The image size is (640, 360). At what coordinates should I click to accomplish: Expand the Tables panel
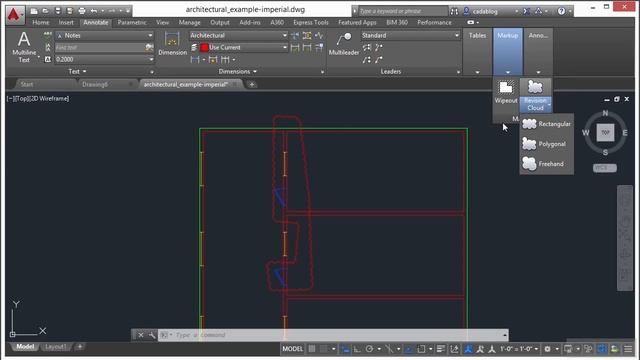point(477,51)
